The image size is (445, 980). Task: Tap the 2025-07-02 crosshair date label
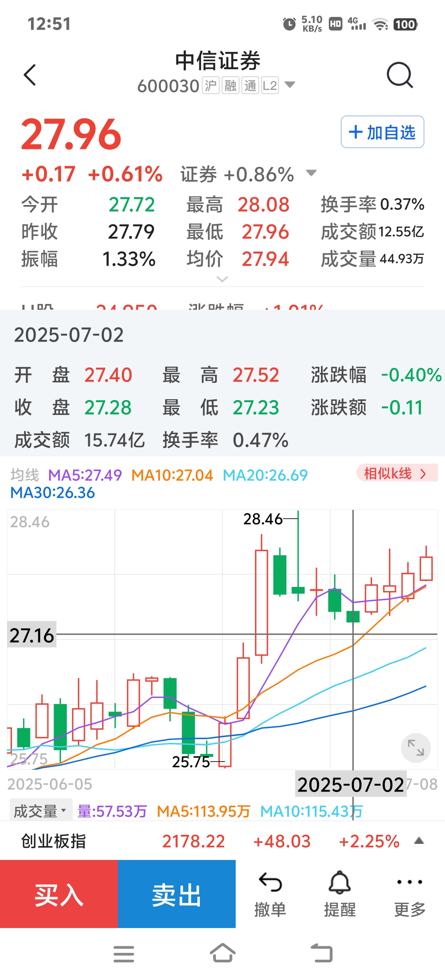(351, 784)
